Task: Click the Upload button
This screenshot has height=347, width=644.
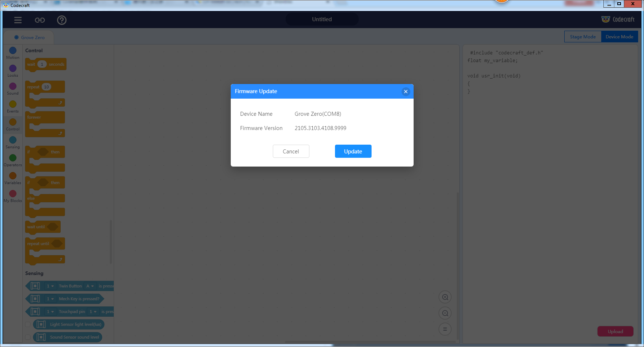Action: click(x=615, y=331)
